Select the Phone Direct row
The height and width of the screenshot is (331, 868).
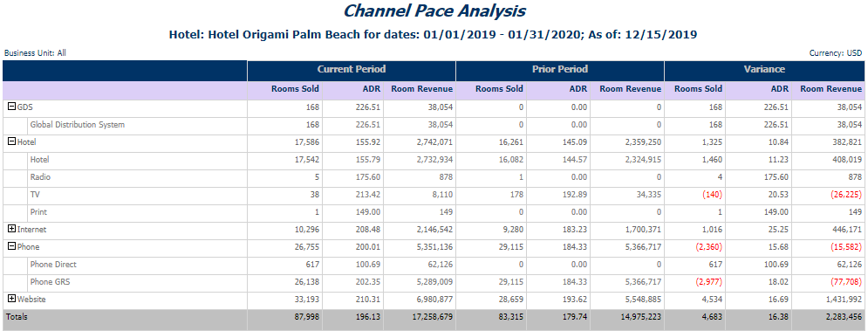(434, 265)
